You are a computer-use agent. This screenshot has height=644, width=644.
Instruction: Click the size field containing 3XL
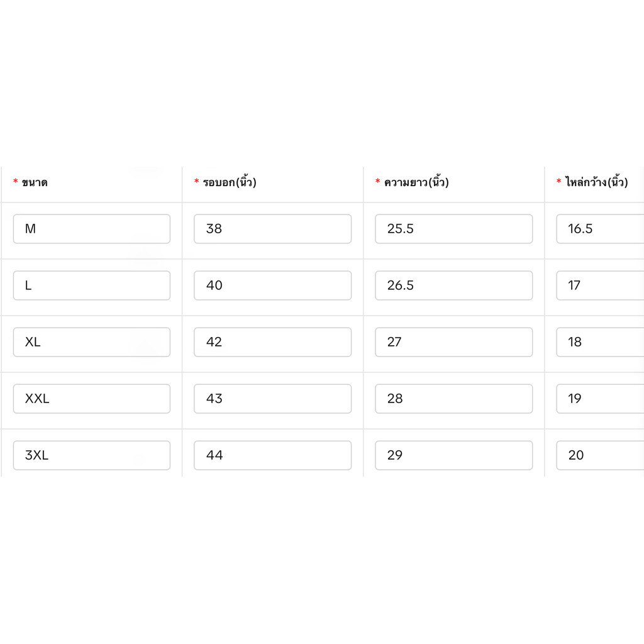coord(92,455)
